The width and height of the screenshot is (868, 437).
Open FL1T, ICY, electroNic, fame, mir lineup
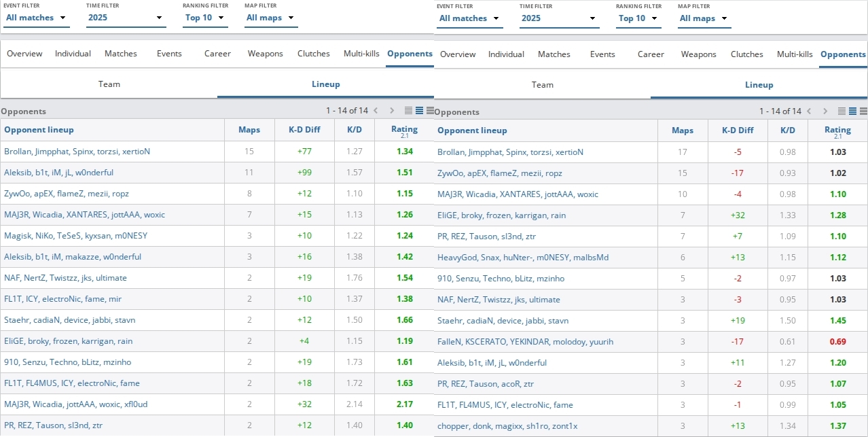63,299
